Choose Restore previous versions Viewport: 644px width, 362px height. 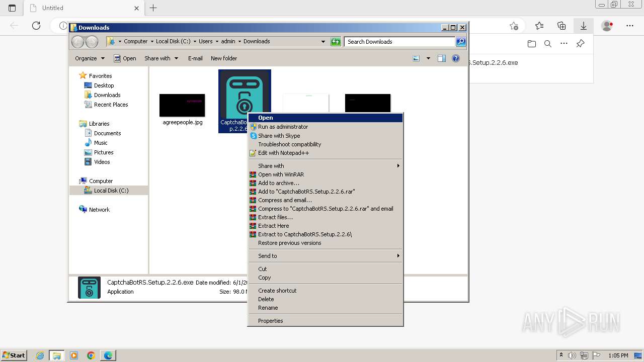tap(325, 243)
